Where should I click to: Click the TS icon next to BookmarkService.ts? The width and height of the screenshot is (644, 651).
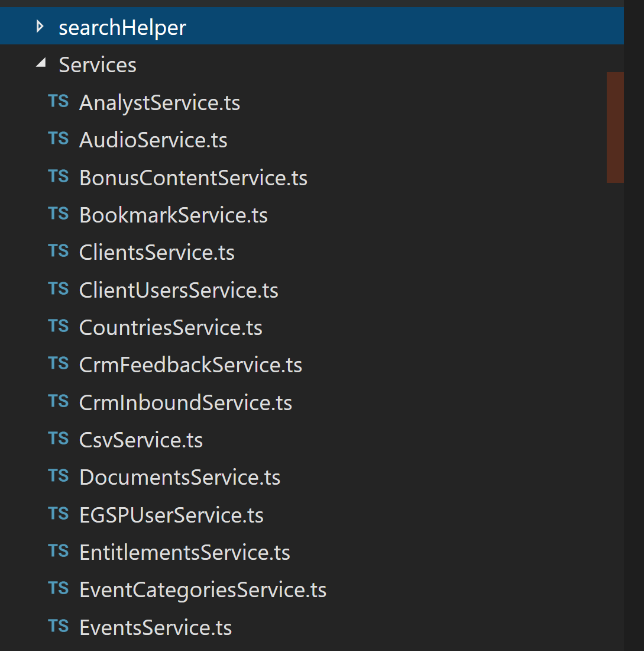pyautogui.click(x=57, y=214)
